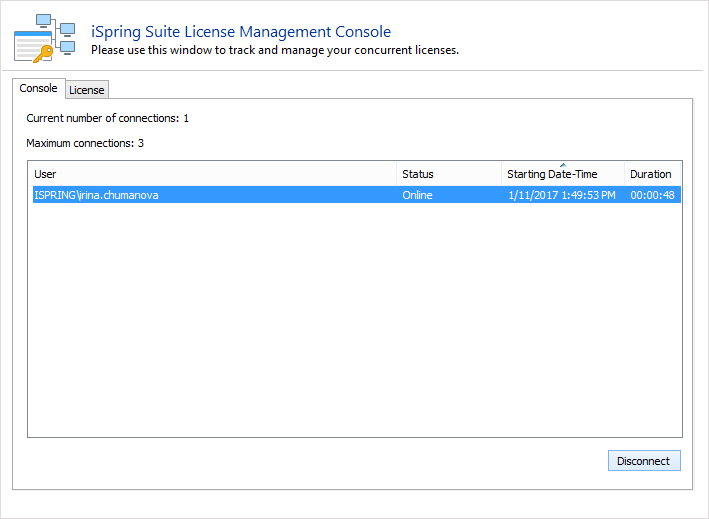Click the empty area of the connections list
709x519 pixels.
[x=354, y=320]
